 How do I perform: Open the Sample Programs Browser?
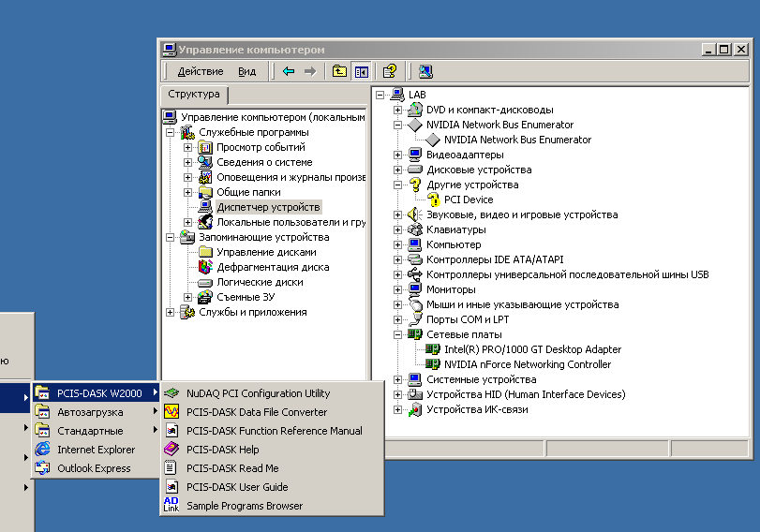click(244, 506)
